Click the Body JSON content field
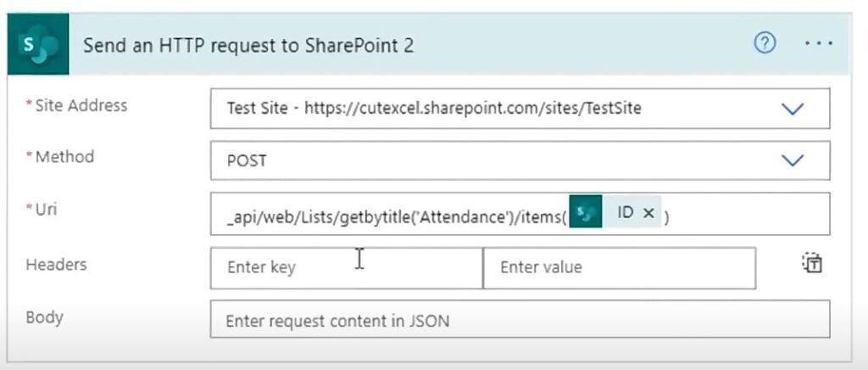The image size is (868, 370). [520, 319]
